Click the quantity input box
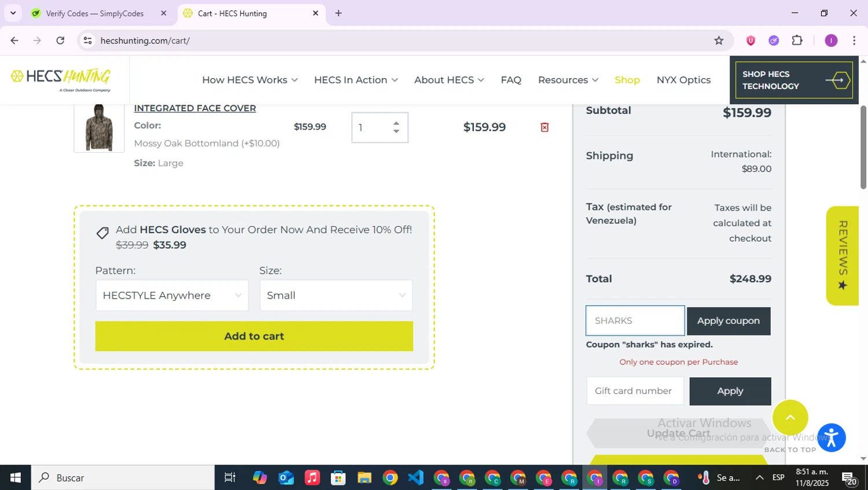Image resolution: width=868 pixels, height=490 pixels. (380, 127)
